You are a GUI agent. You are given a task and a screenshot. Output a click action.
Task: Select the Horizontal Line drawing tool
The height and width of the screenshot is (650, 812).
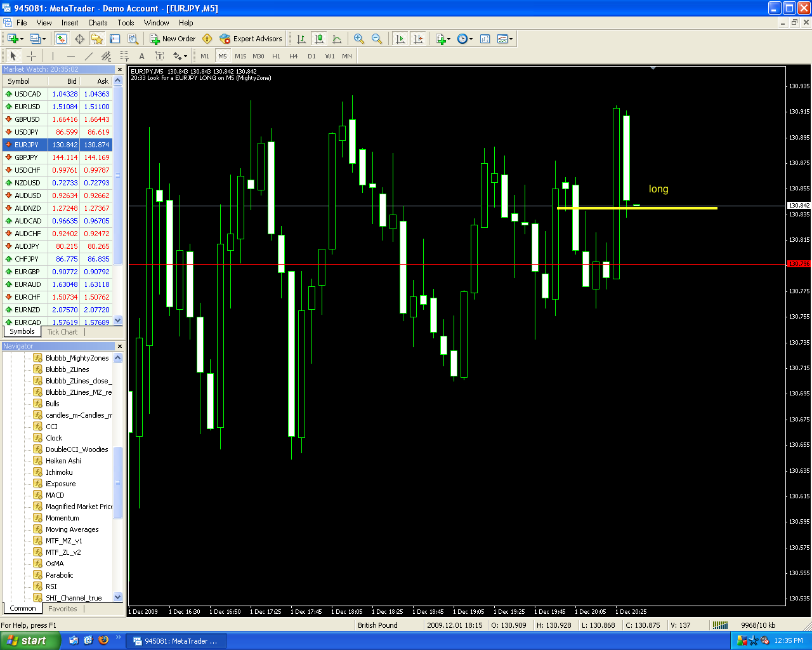70,56
